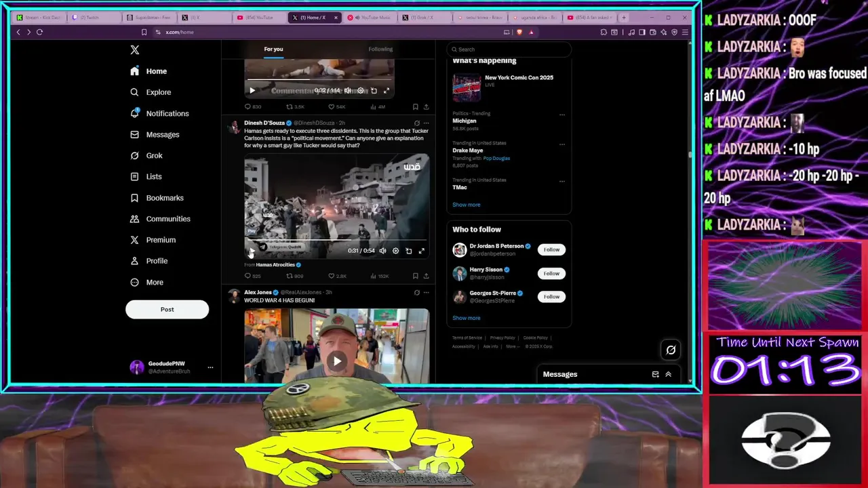Play Alex Jones's video
The image size is (868, 488).
click(x=337, y=361)
